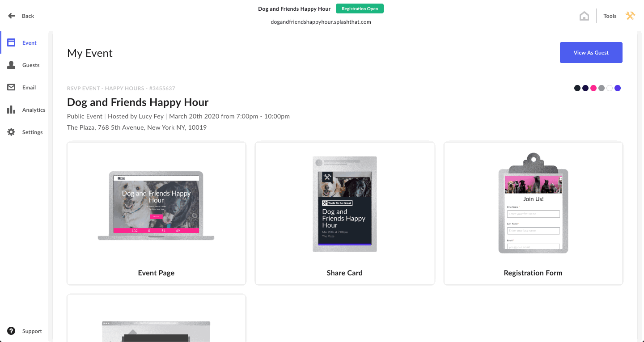Open Support in the sidebar
The image size is (644, 342).
(x=32, y=331)
